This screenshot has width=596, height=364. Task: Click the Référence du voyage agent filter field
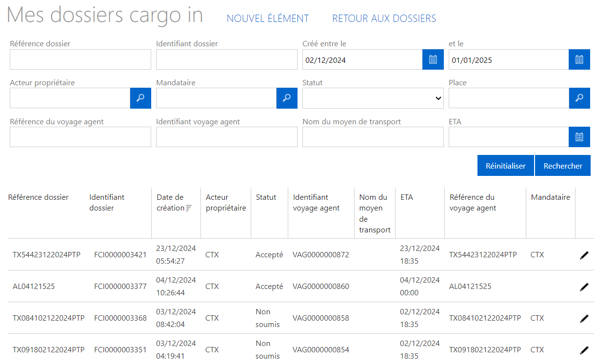80,137
